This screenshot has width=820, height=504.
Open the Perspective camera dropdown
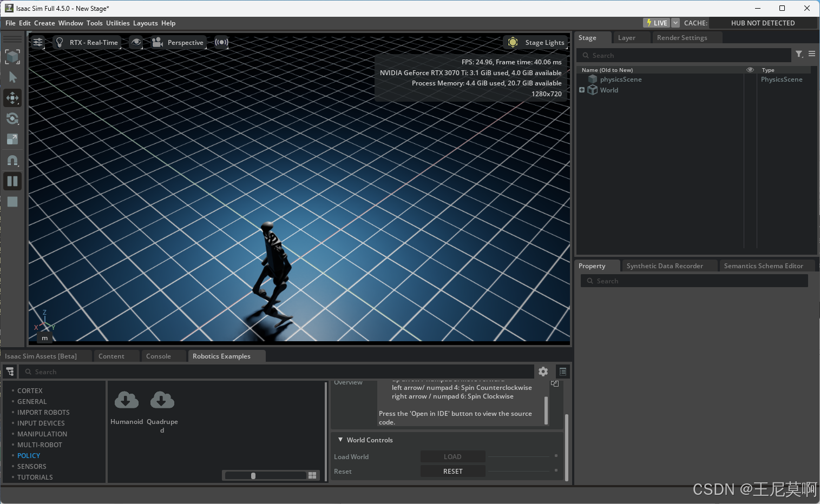(x=178, y=42)
